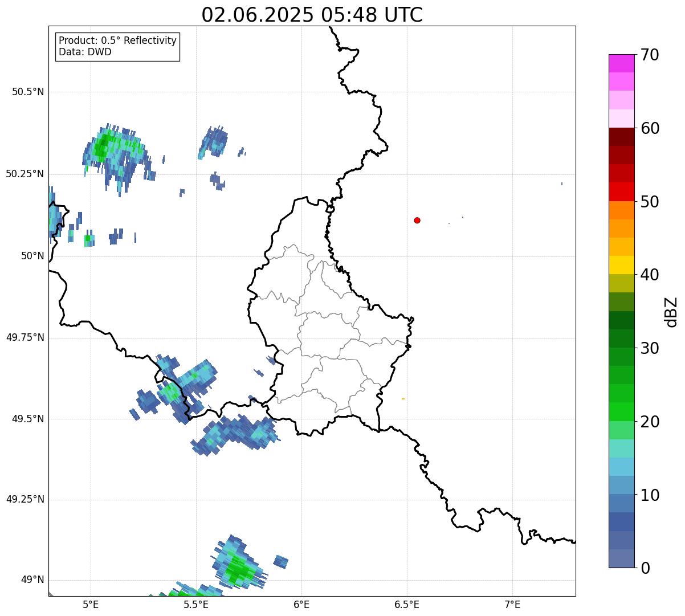Viewport: 685px width, 616px height.
Task: Click the title "02.06.2025 05:48 UTC"
Action: (x=312, y=15)
